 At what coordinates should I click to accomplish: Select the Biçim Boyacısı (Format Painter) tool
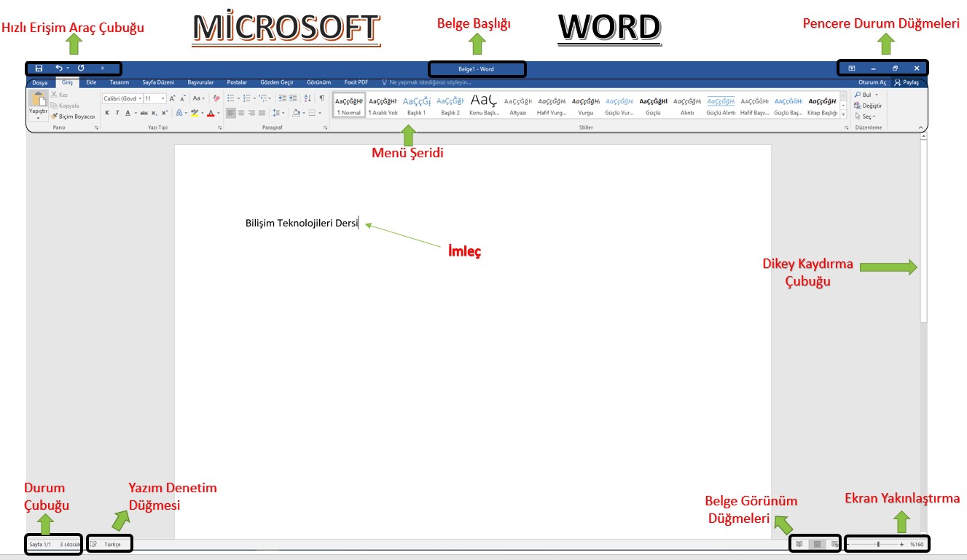pyautogui.click(x=54, y=117)
